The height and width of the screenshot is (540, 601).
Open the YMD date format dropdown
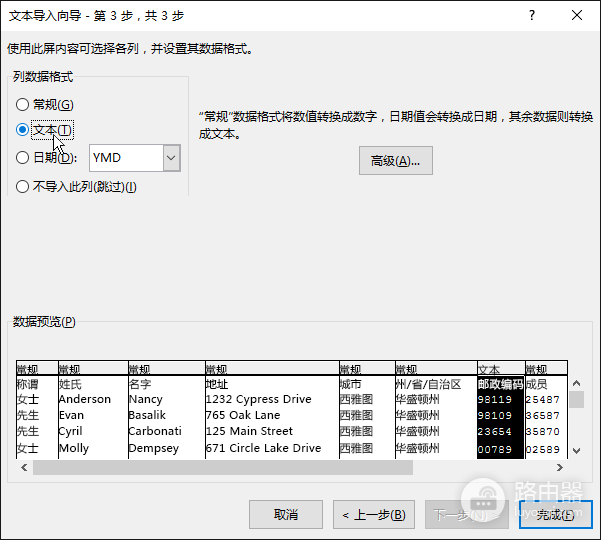pyautogui.click(x=171, y=158)
